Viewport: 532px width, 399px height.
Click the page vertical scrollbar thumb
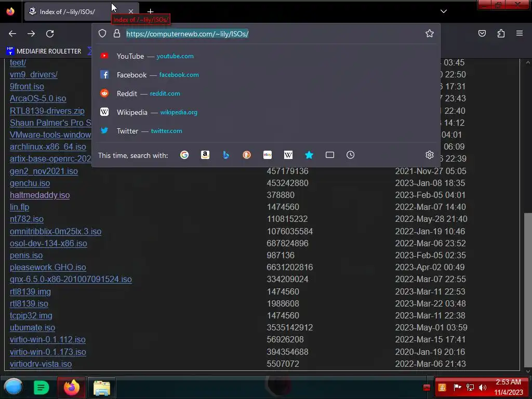coord(528,289)
